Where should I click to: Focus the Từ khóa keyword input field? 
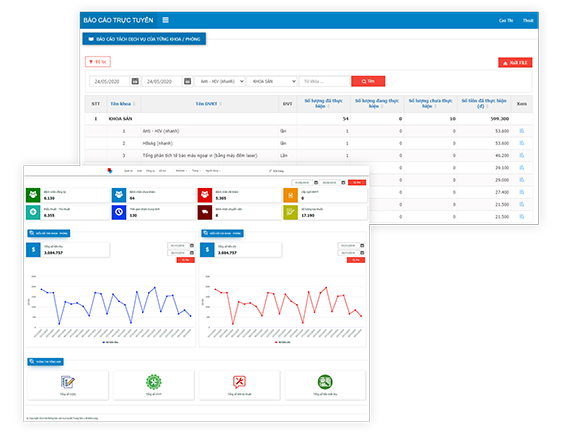point(324,81)
